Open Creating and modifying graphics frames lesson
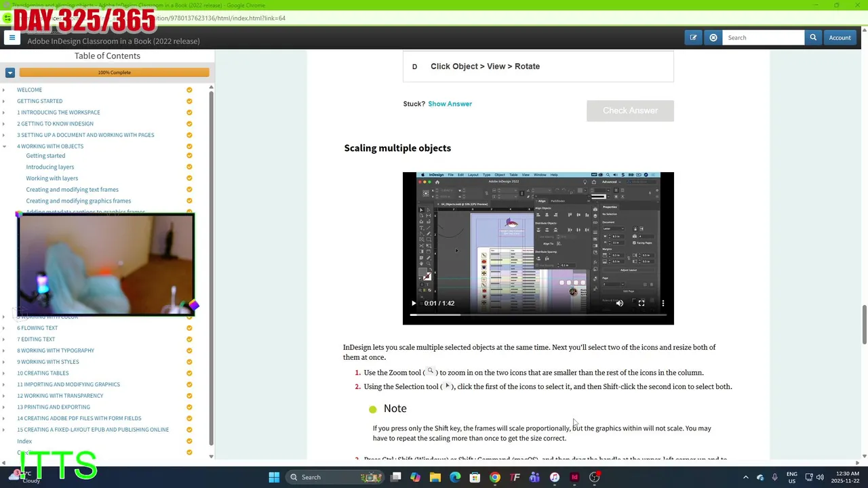The image size is (868, 488). 79,201
